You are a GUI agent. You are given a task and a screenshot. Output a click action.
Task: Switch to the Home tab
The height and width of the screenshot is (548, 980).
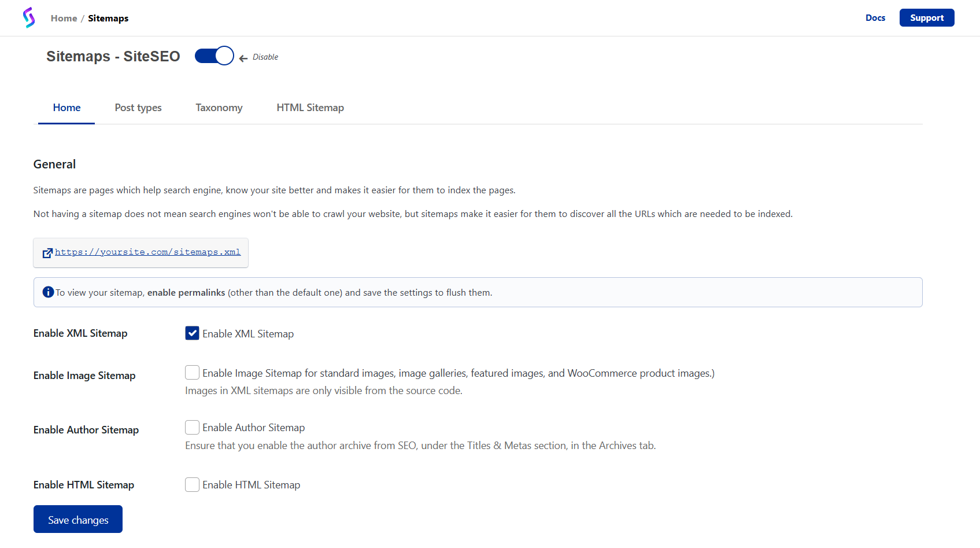66,108
